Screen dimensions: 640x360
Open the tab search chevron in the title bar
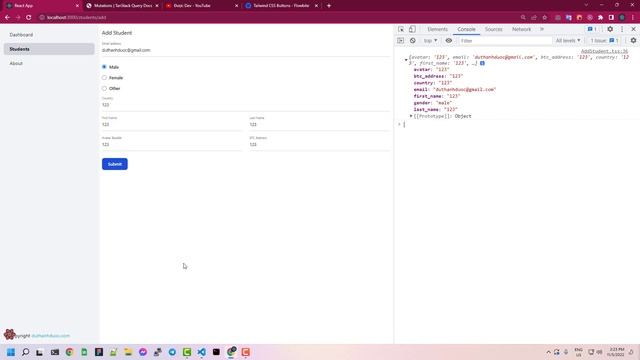coord(586,5)
